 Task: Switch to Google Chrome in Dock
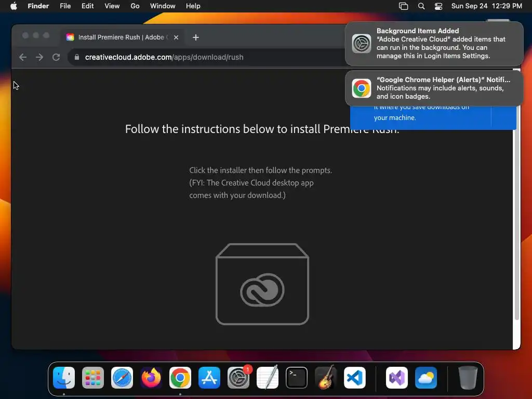point(180,378)
